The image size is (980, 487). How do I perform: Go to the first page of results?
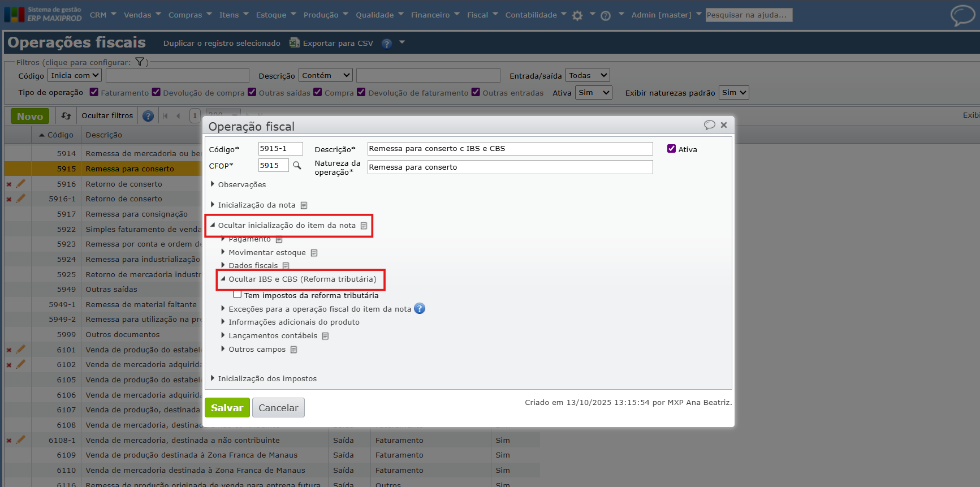(x=165, y=116)
